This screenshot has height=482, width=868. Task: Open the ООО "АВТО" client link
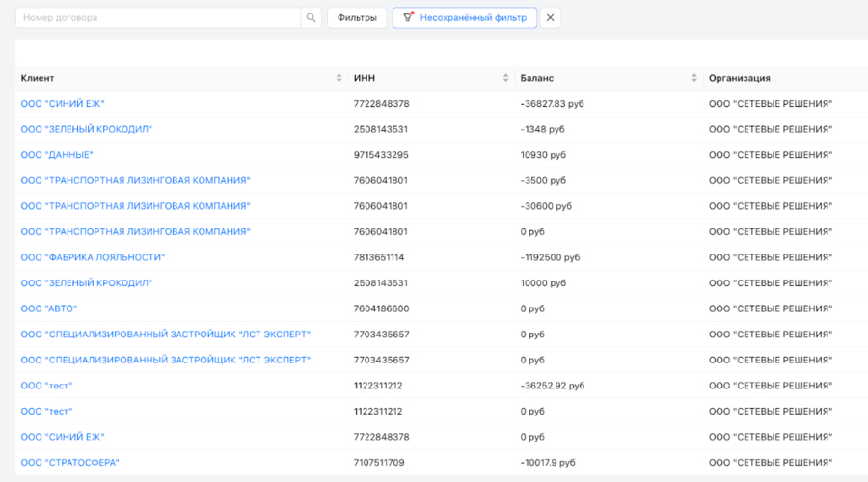(x=48, y=308)
